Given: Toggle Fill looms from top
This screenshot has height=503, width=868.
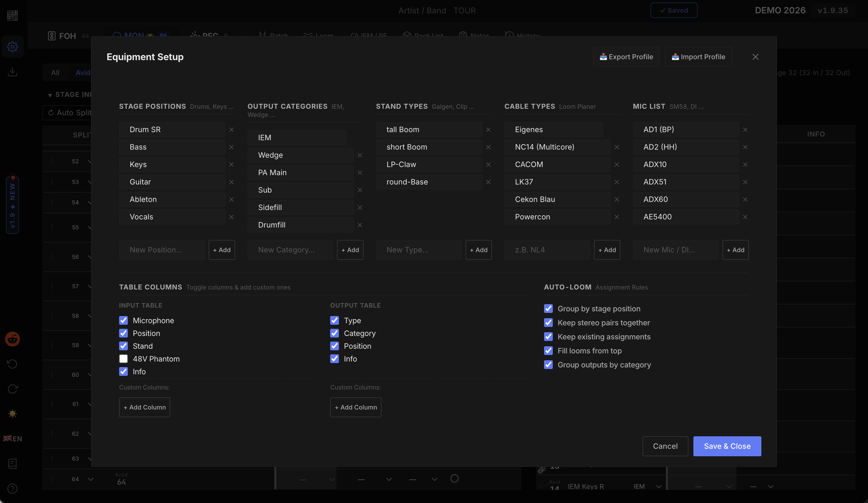Looking at the screenshot, I should coord(548,351).
